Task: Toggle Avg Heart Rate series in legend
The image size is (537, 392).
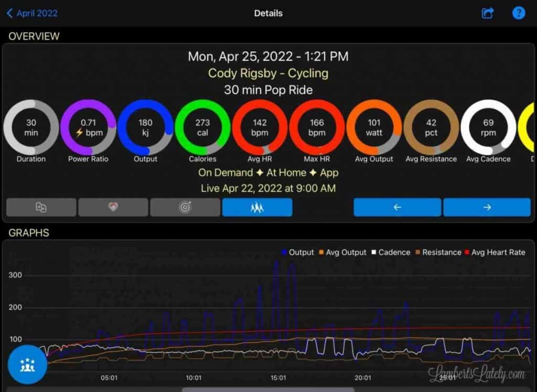Action: (x=495, y=252)
